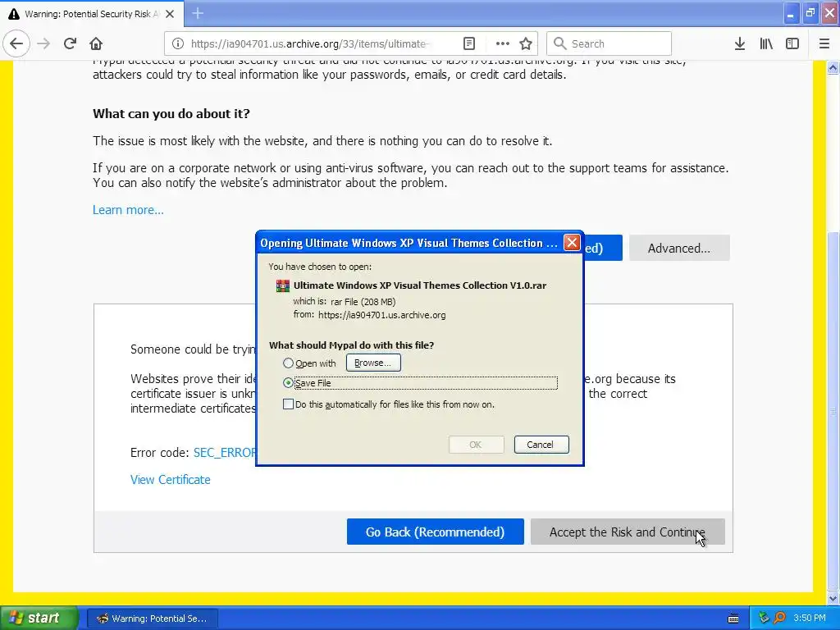840x630 pixels.
Task: Click the safely remove hardware tray icon
Action: (x=764, y=619)
